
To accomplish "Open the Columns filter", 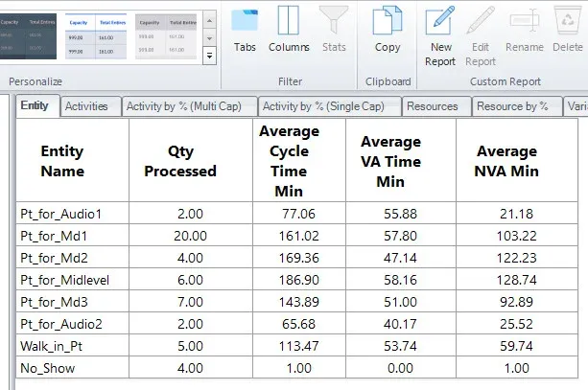I will (x=289, y=30).
